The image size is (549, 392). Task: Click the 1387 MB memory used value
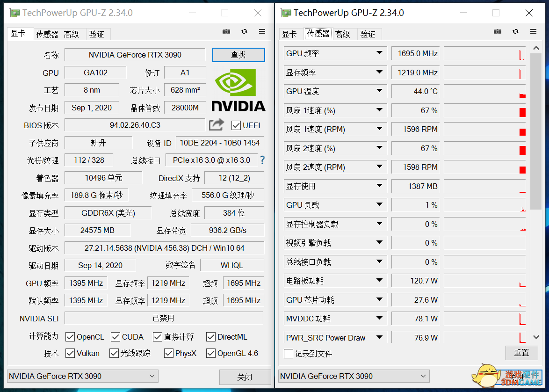click(415, 186)
